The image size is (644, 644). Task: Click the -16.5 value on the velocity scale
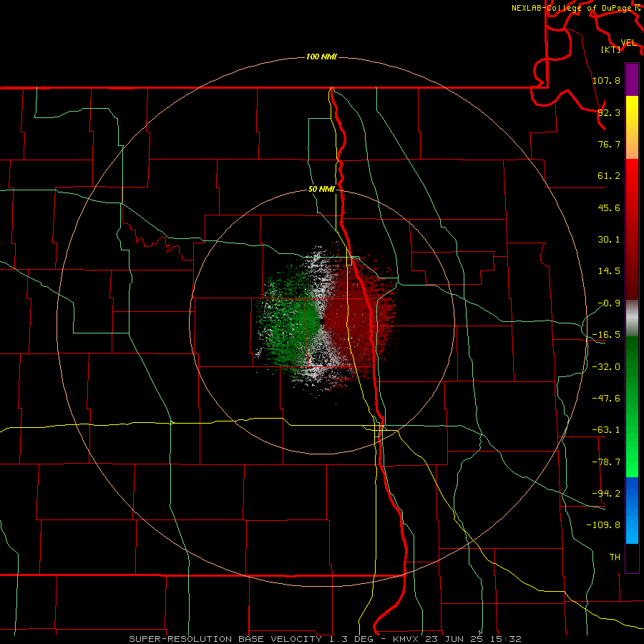606,335
